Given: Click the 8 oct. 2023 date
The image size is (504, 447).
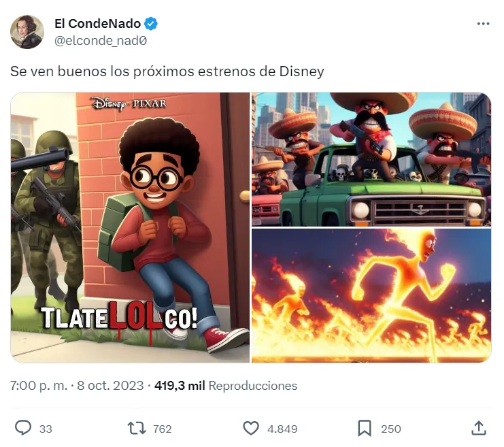Looking at the screenshot, I should (110, 386).
